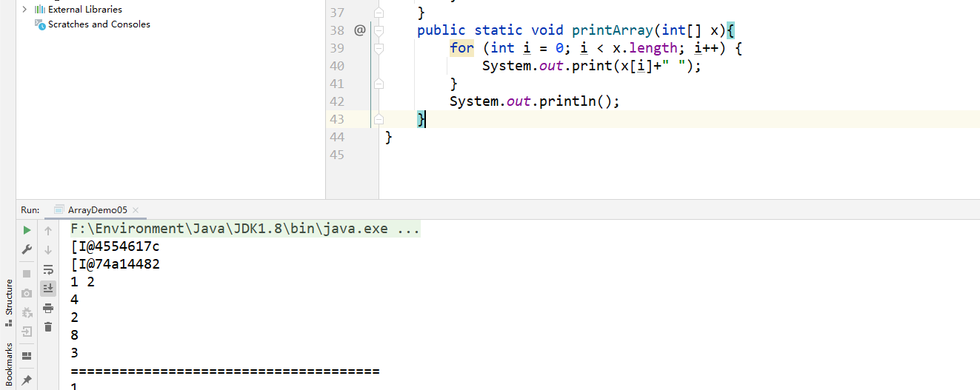Click System.out.println() statement on line 42
This screenshot has height=390, width=980.
pyautogui.click(x=534, y=101)
